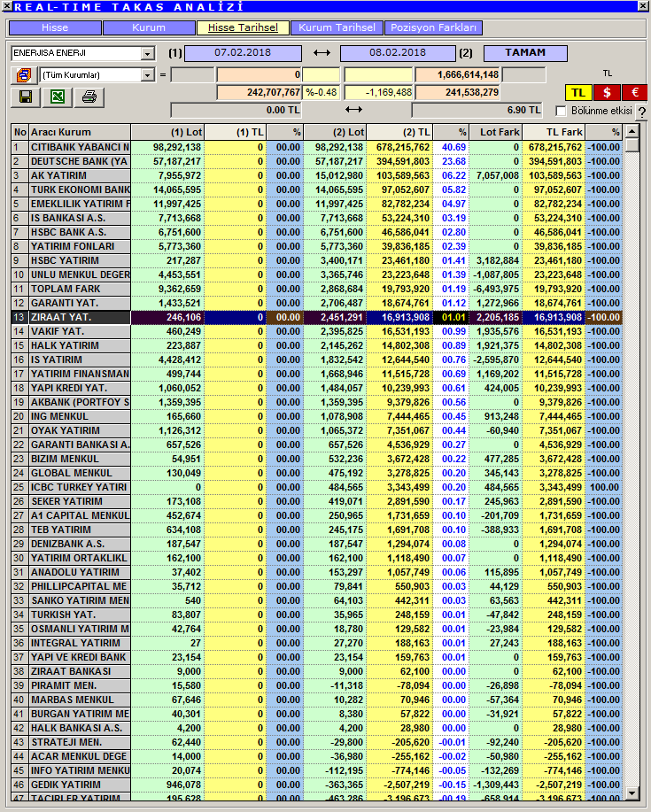Viewport: 651px width, 812px height.
Task: Select CITIBANK YABANCI row
Action: 317,148
